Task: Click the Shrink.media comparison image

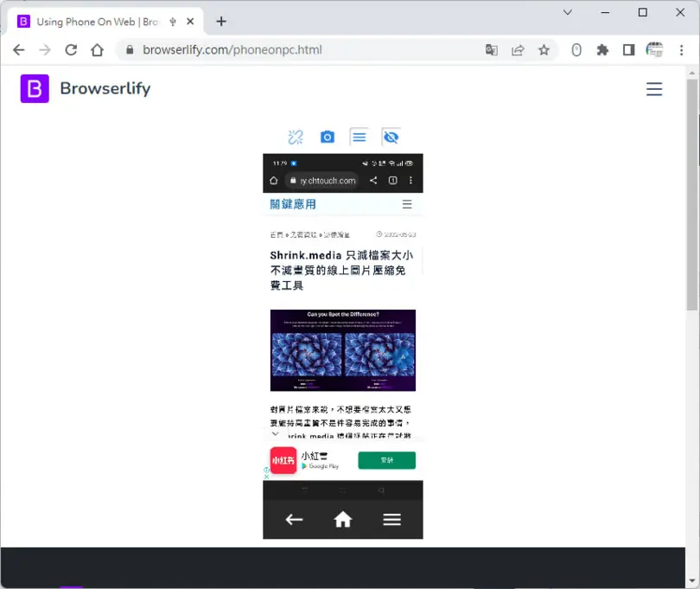Action: (343, 350)
